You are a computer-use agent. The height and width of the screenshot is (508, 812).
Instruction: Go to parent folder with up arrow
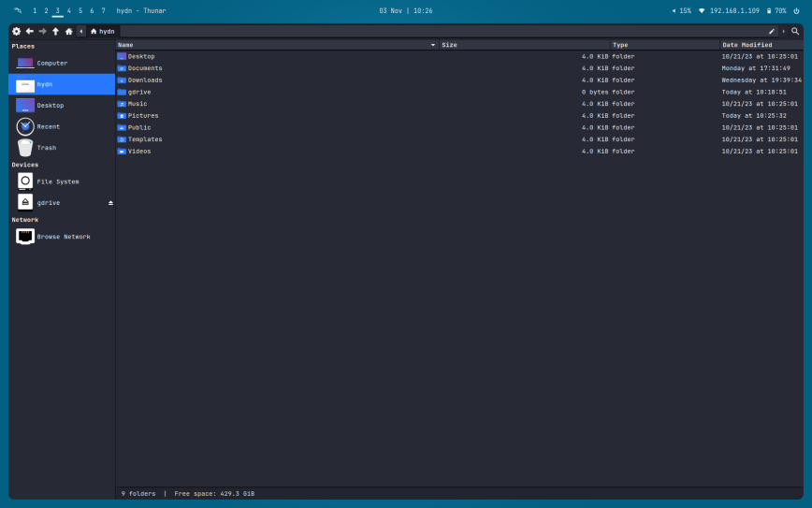[x=55, y=32]
